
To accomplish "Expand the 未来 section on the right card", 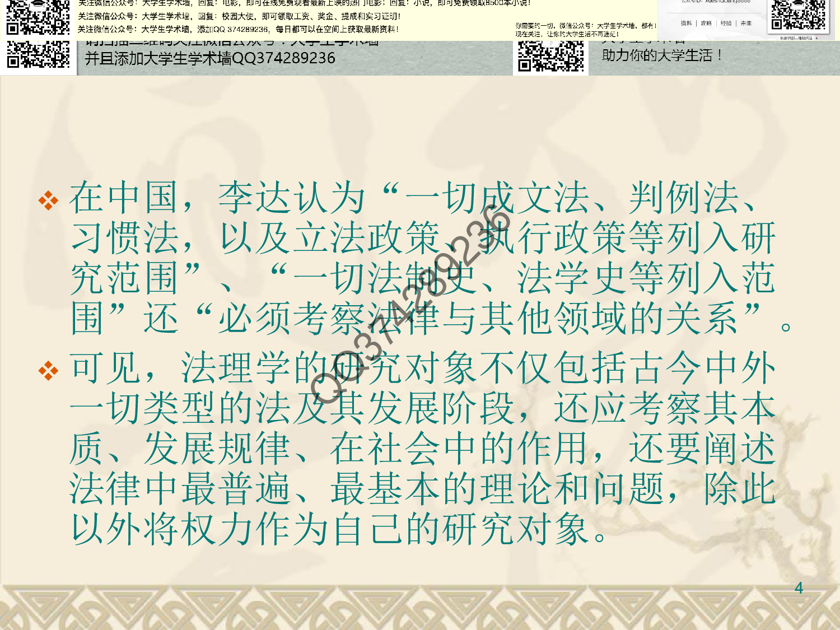I will 746,23.
